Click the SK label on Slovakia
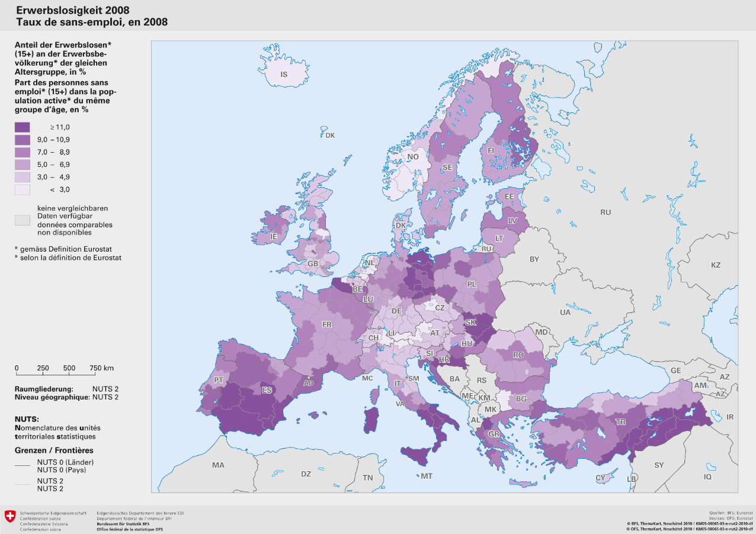 click(x=471, y=323)
